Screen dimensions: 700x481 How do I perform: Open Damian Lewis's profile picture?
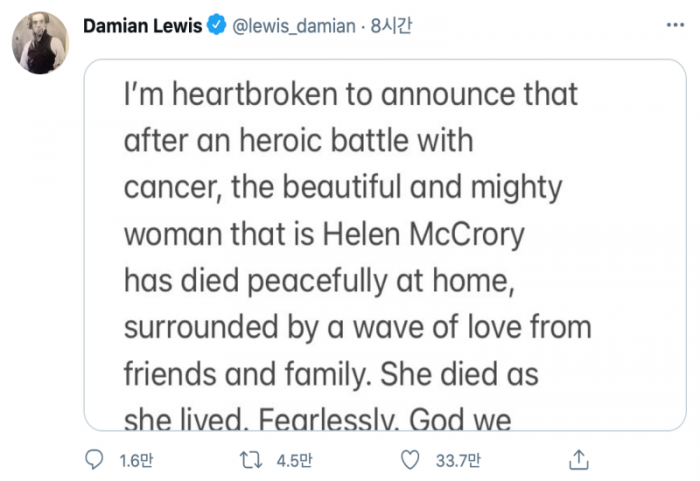tap(40, 43)
